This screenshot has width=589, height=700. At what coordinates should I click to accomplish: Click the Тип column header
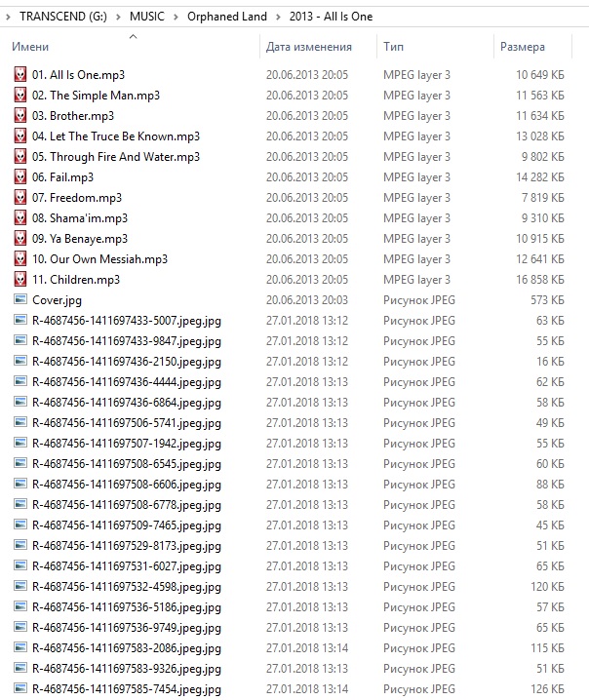(x=394, y=47)
